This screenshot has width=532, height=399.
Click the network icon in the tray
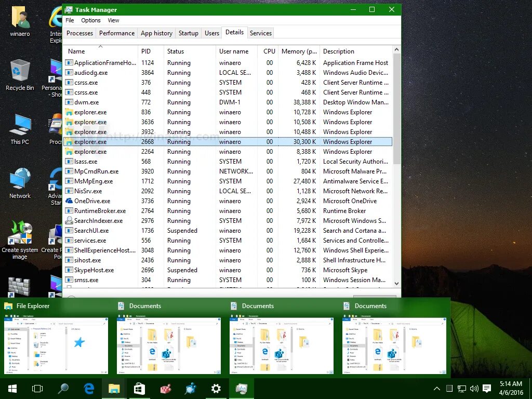pyautogui.click(x=462, y=389)
